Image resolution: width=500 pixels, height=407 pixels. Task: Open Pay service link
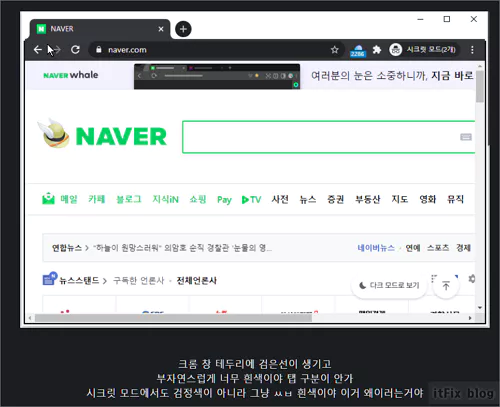[x=224, y=200]
